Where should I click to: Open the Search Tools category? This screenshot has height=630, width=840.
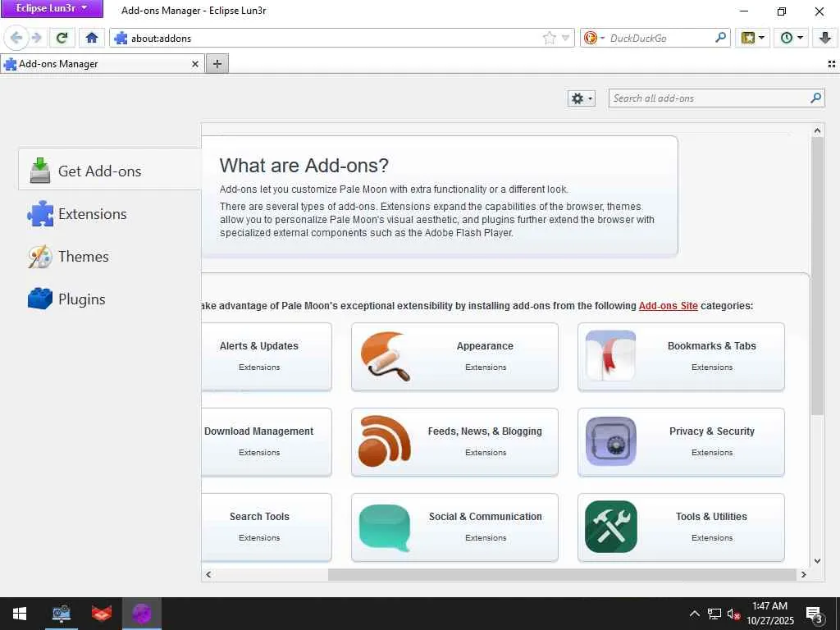click(267, 527)
